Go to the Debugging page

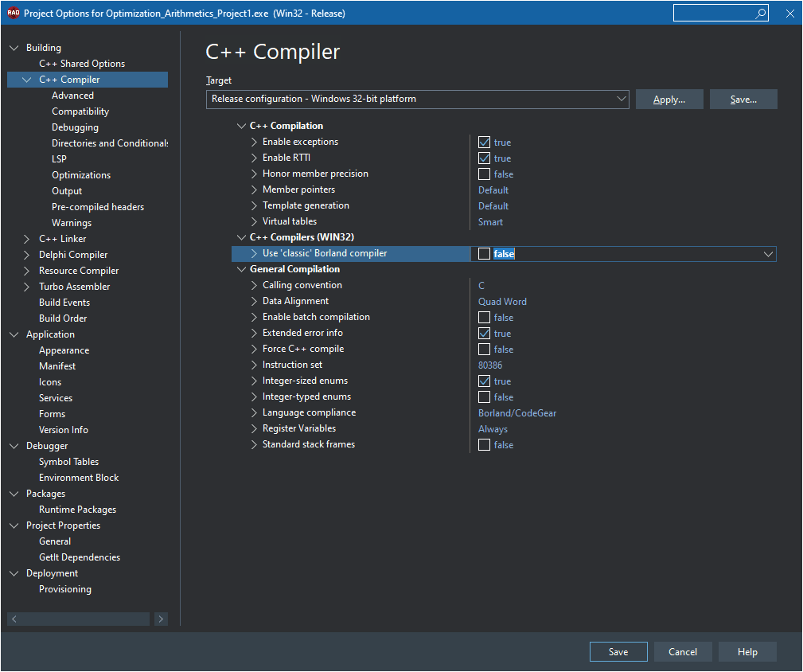click(x=76, y=127)
